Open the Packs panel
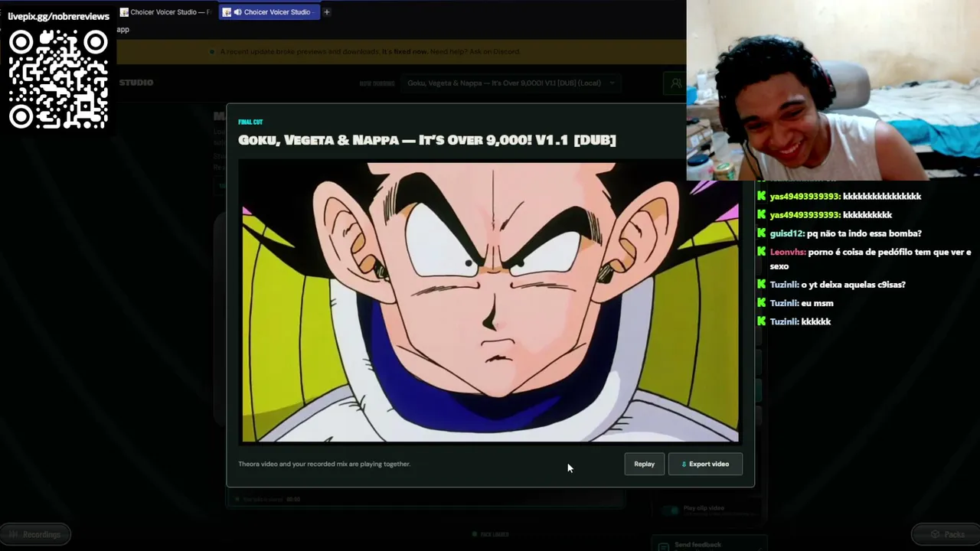 [x=947, y=535]
